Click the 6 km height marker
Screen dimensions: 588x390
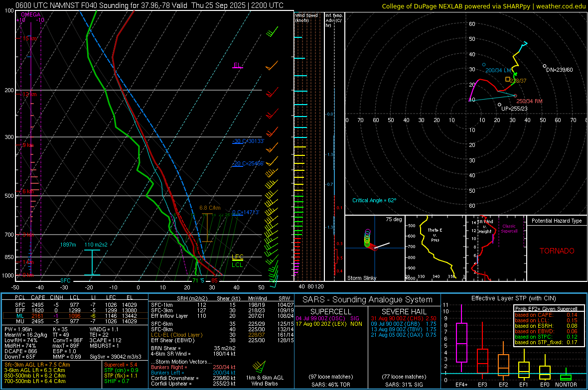(x=28, y=191)
